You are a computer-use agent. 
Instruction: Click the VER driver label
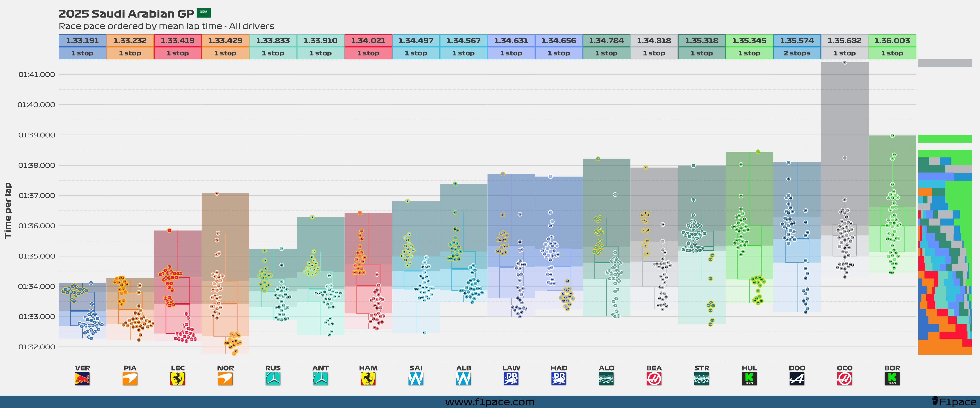(83, 368)
